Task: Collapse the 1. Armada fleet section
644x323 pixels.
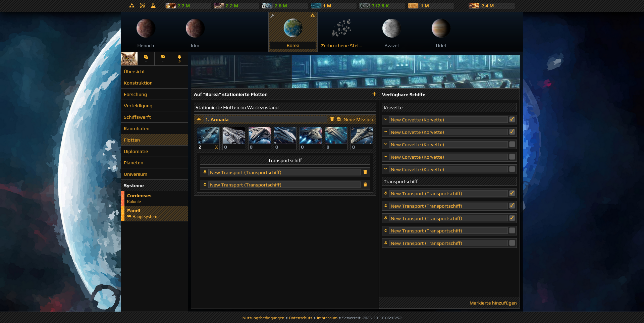Action: click(199, 119)
